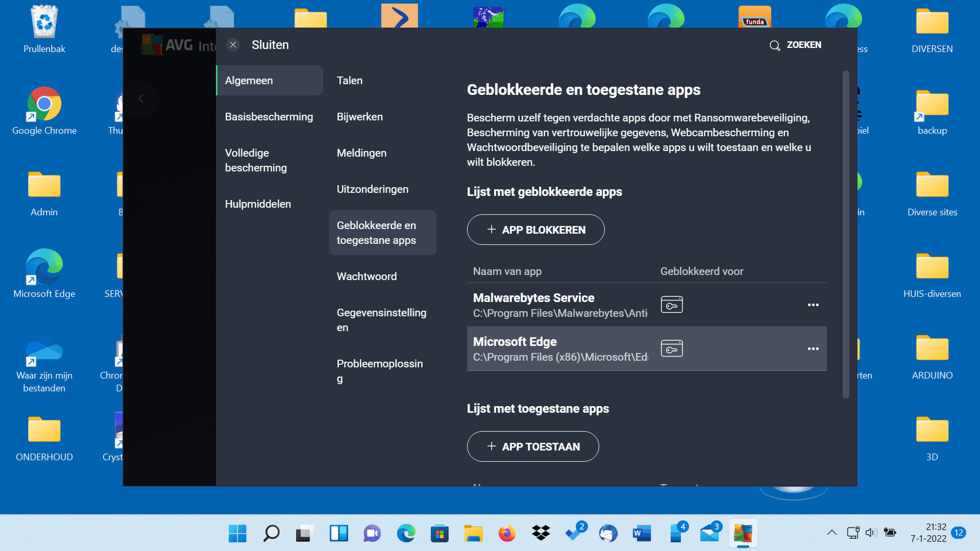
Task: Select the Bijwerken menu item
Action: pyautogui.click(x=360, y=117)
